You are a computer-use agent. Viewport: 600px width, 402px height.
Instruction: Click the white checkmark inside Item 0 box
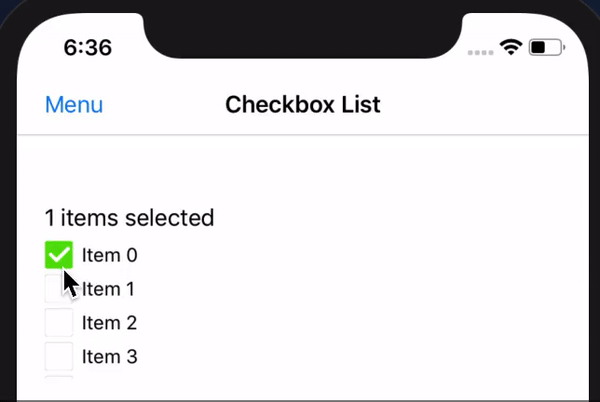59,256
